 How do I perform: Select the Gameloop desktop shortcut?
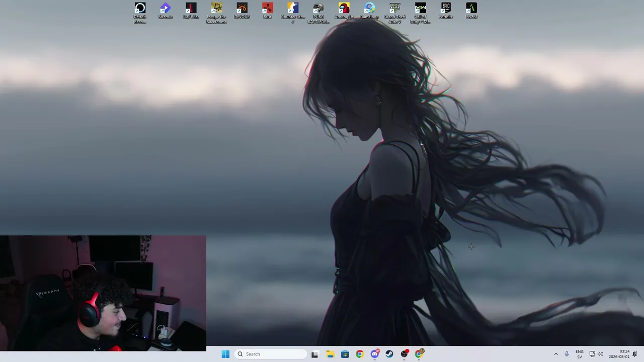369,11
